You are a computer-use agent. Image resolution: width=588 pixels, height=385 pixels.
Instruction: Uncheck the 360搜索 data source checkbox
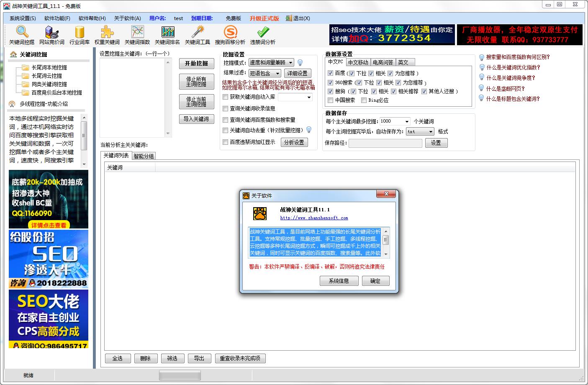pyautogui.click(x=331, y=82)
